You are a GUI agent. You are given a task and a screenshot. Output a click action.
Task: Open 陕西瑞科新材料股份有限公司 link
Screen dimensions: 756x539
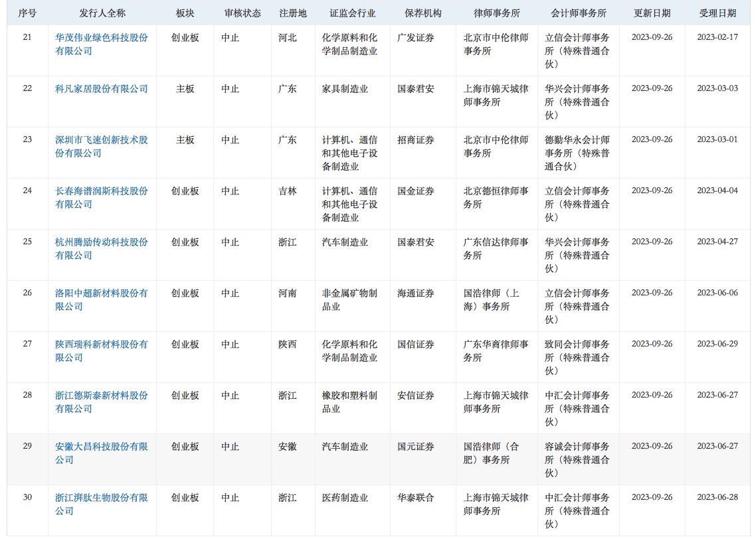pyautogui.click(x=101, y=350)
